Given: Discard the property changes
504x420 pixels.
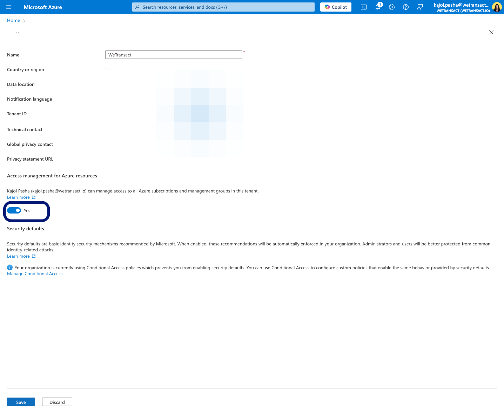Looking at the screenshot, I should (x=57, y=402).
